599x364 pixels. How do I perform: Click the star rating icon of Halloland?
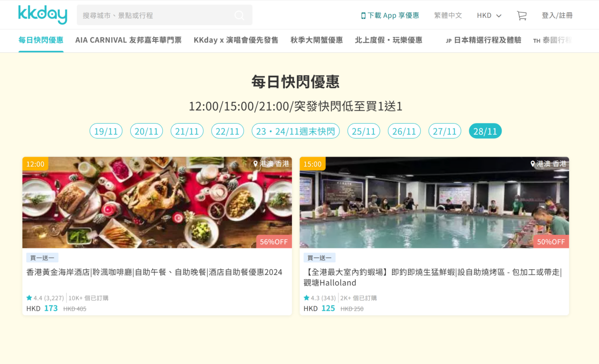306,298
